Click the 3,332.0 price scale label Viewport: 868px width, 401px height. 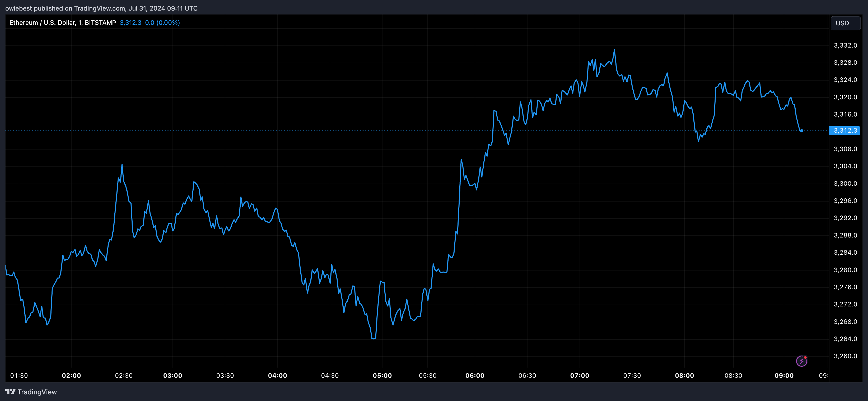click(845, 45)
